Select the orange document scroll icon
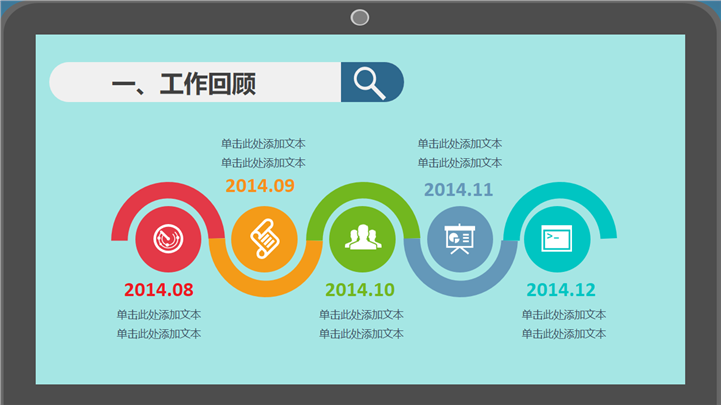 (x=264, y=239)
